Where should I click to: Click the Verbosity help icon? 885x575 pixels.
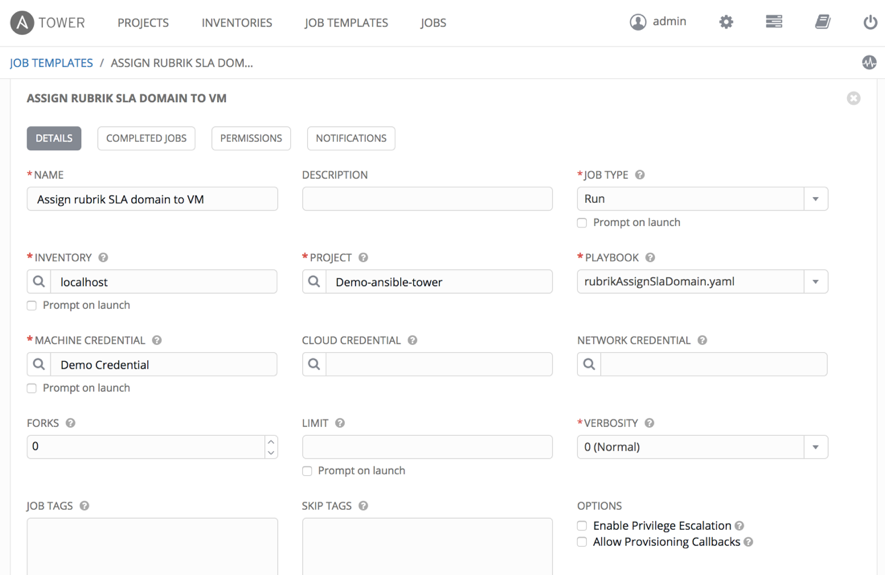[x=649, y=423]
